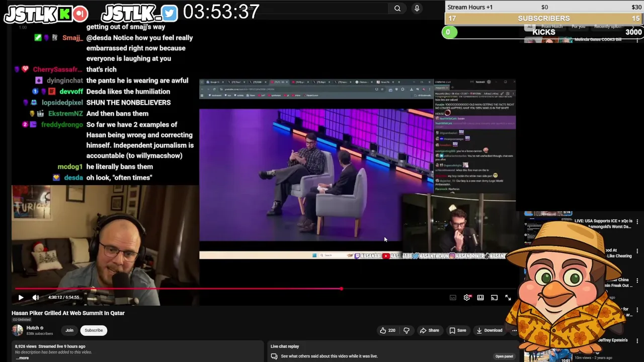Open Hutch's channel via the avatar
Viewport: 644px width, 362px height.
click(18, 330)
